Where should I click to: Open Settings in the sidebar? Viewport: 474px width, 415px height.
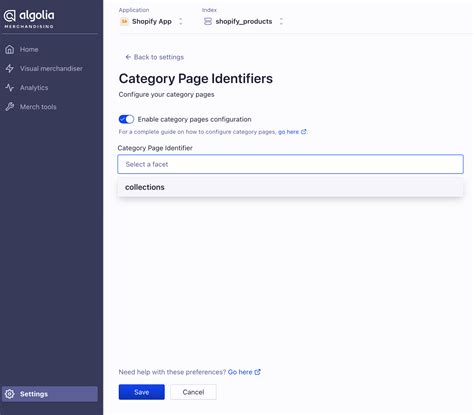(x=50, y=394)
